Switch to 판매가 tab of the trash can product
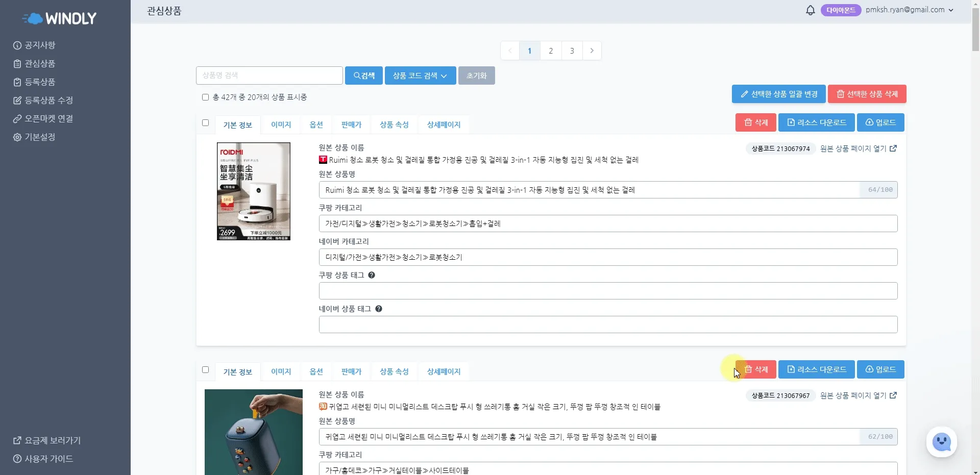The image size is (980, 475). (351, 371)
